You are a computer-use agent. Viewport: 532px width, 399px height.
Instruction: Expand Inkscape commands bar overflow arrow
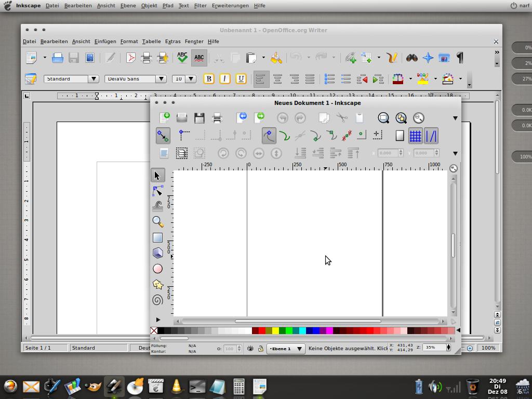455,118
